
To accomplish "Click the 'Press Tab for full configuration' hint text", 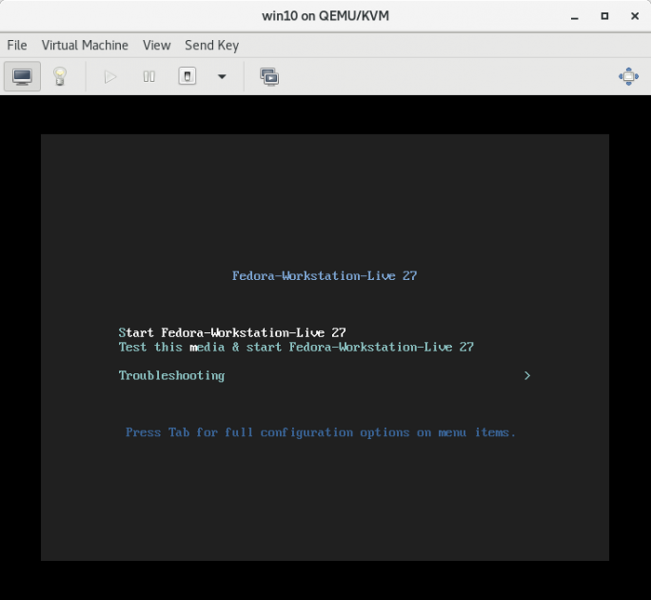I will coord(320,432).
